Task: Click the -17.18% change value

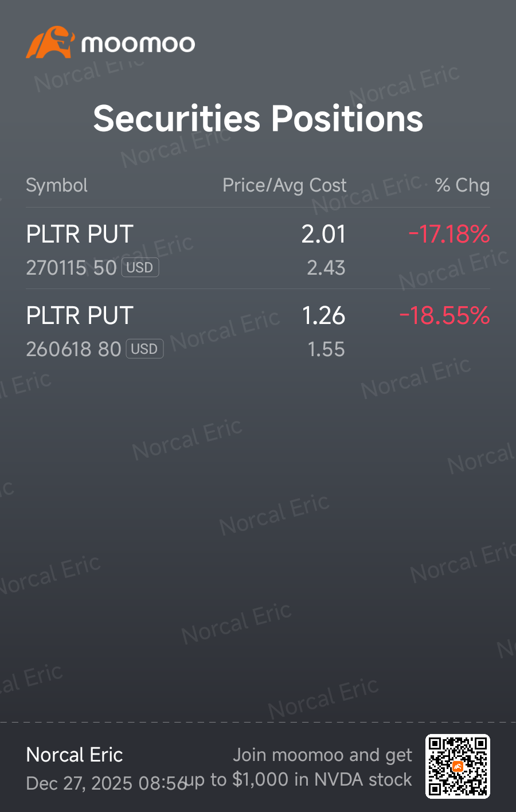Action: click(449, 234)
